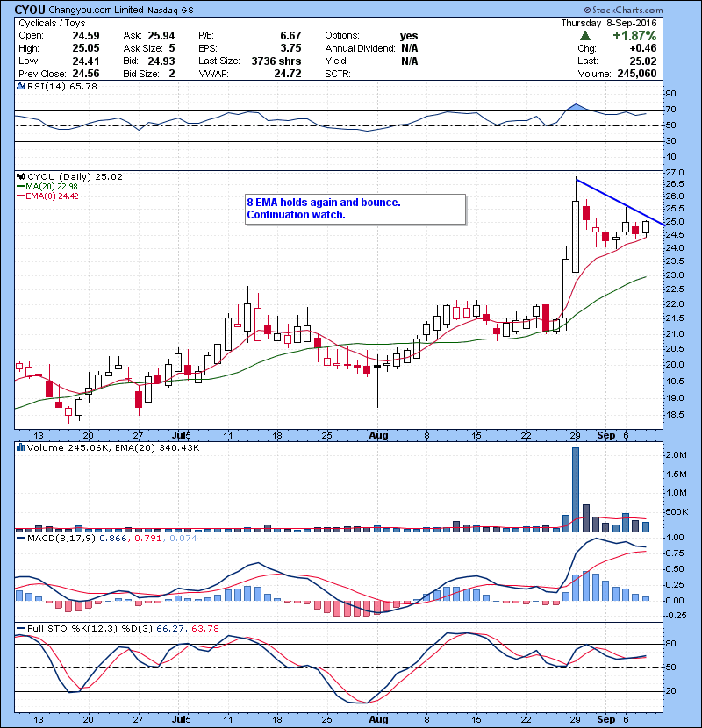This screenshot has width=702, height=728.
Task: Click the Ask Size value 5
Action: [x=172, y=48]
